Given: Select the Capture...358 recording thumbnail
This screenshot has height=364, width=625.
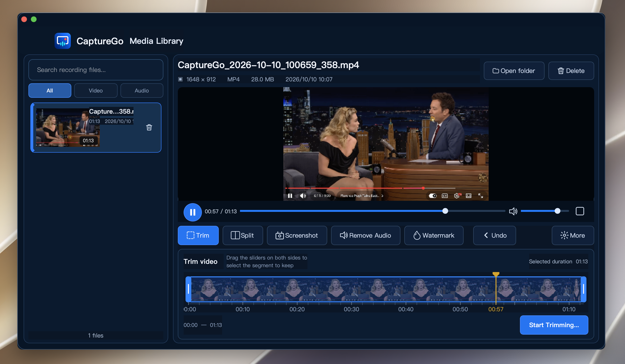Looking at the screenshot, I should [x=68, y=127].
